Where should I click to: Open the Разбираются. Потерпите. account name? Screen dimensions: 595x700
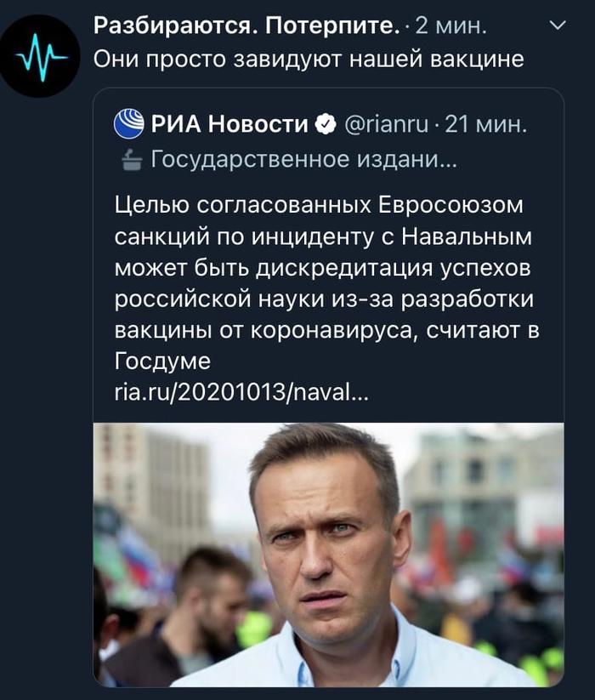click(246, 27)
